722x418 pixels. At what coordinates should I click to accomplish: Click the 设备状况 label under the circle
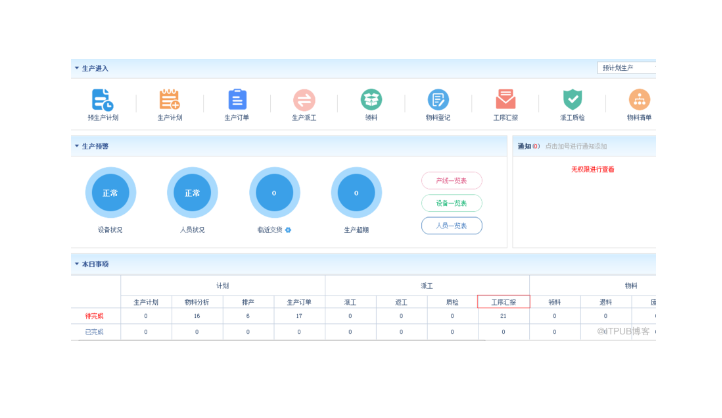(x=110, y=230)
